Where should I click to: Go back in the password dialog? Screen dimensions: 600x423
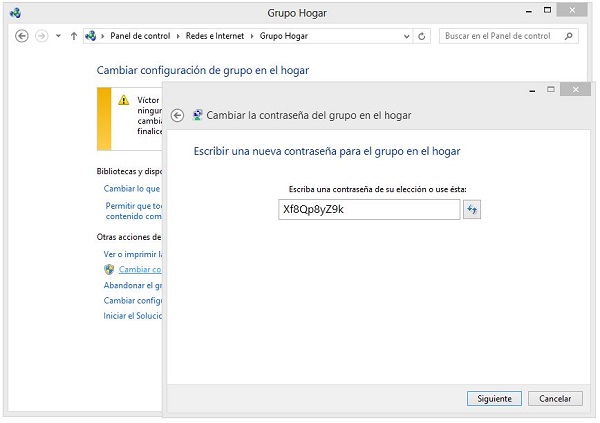coord(178,115)
